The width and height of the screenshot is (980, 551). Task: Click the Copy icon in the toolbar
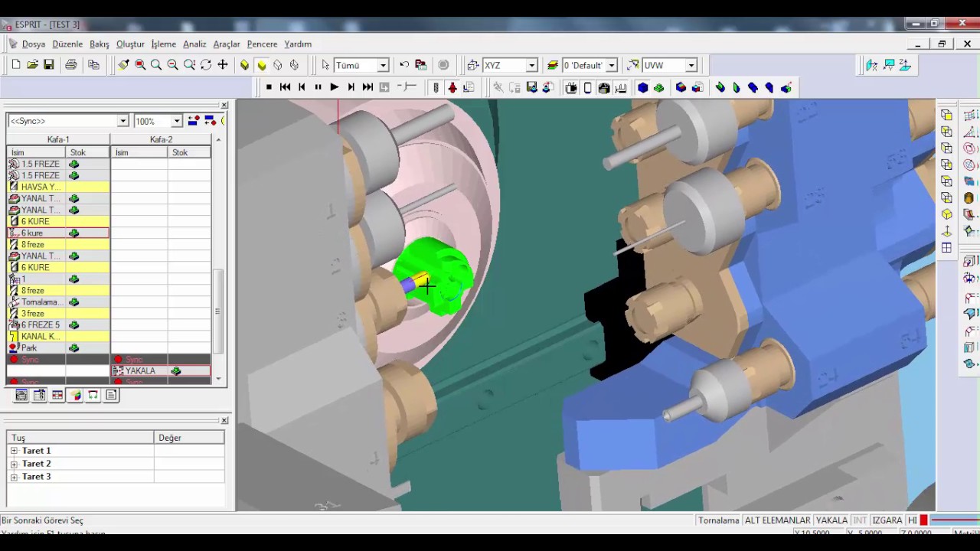93,65
